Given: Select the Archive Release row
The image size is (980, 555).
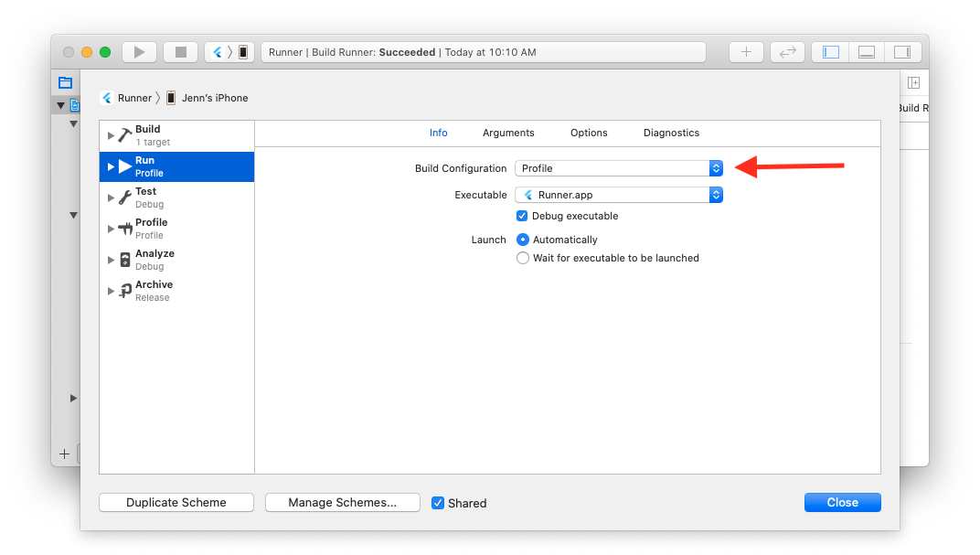Looking at the screenshot, I should pyautogui.click(x=176, y=291).
